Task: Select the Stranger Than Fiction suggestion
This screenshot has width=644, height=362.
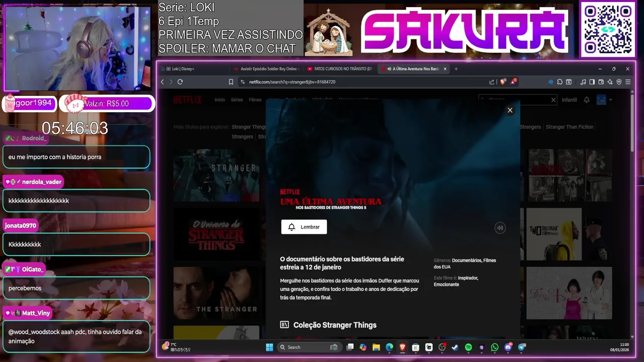Action: 570,127
